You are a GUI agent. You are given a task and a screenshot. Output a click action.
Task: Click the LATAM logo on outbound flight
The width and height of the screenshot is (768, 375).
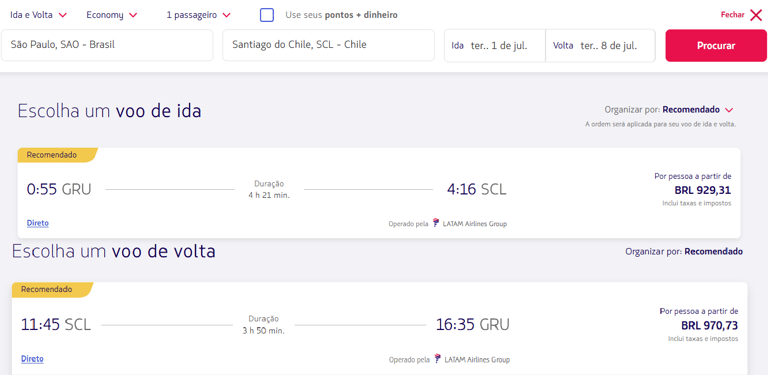(x=436, y=224)
